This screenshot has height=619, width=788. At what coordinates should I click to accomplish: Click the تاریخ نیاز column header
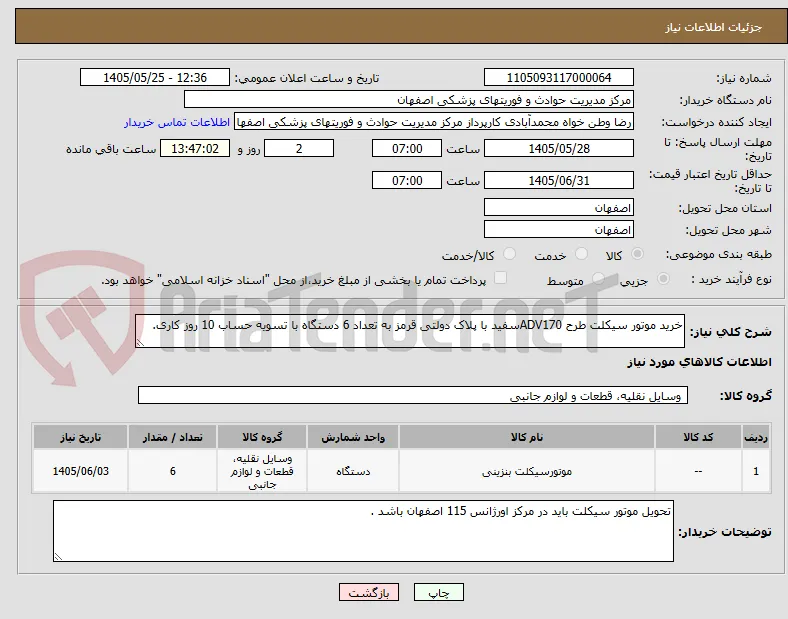(x=80, y=437)
